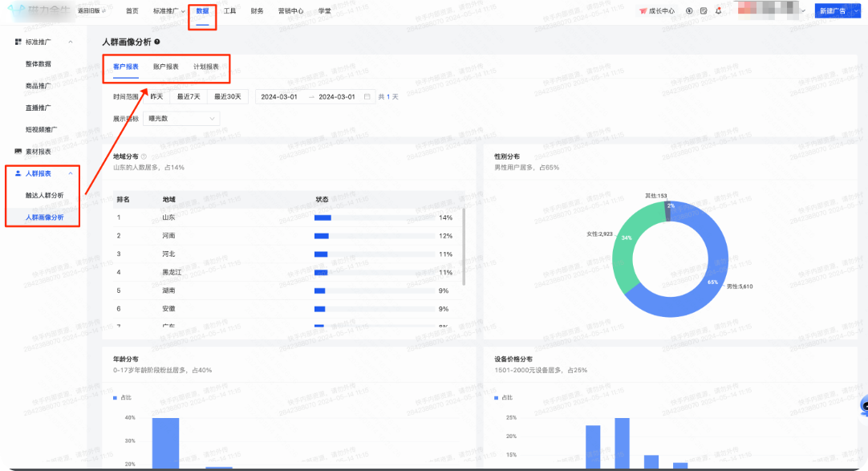868x471 pixels.
Task: Toggle the 占比 legend in 设备价格分布 chart
Action: pyautogui.click(x=505, y=398)
